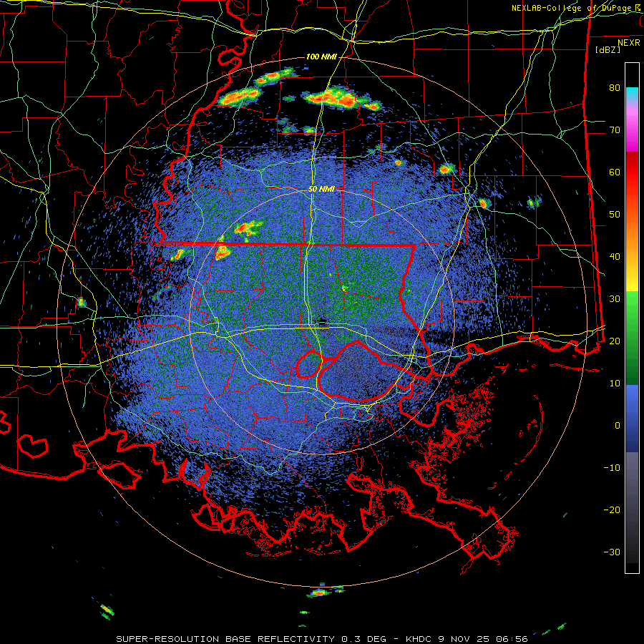Click the KHDC station identifier in caption
644x644 pixels.
(x=420, y=639)
